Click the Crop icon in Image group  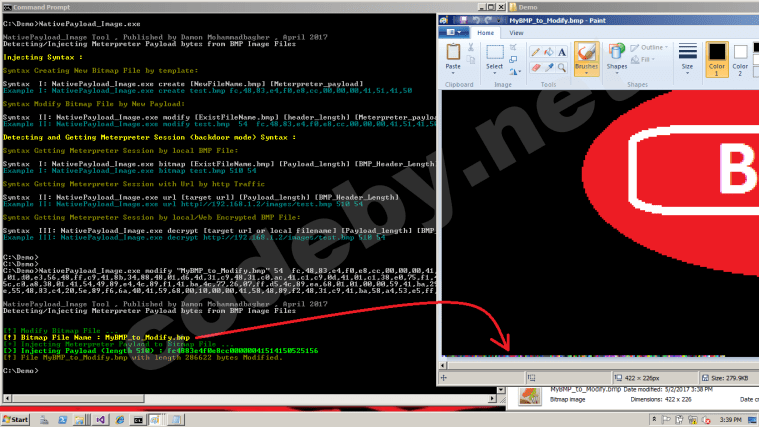pyautogui.click(x=513, y=47)
